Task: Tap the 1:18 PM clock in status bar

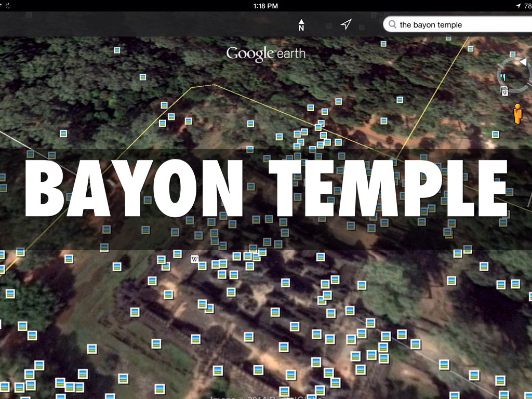Action: (266, 6)
